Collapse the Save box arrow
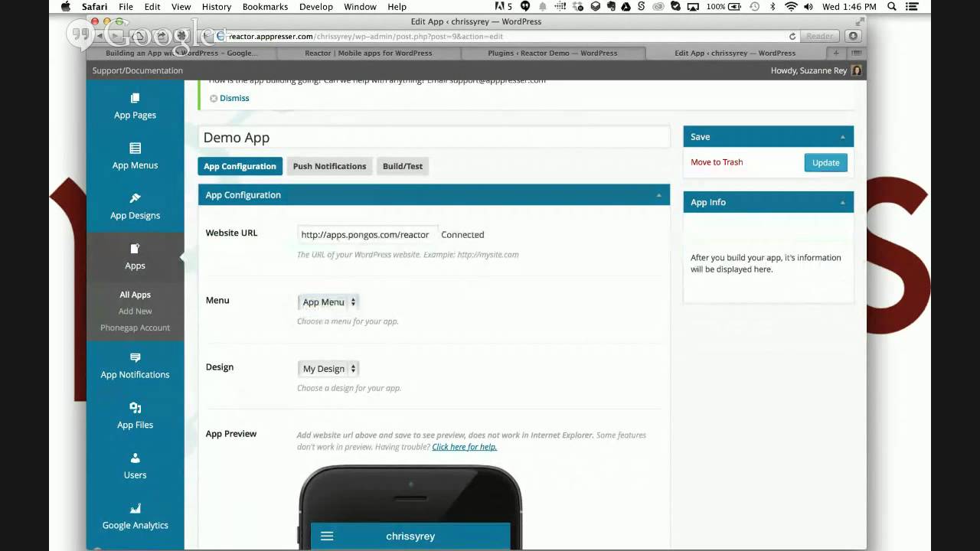980x551 pixels. [x=842, y=137]
